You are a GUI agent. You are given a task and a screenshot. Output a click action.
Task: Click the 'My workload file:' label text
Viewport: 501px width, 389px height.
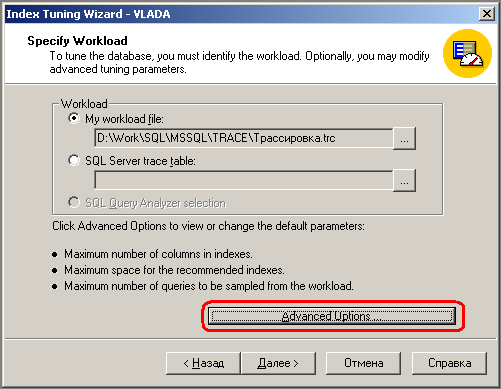[x=124, y=119]
